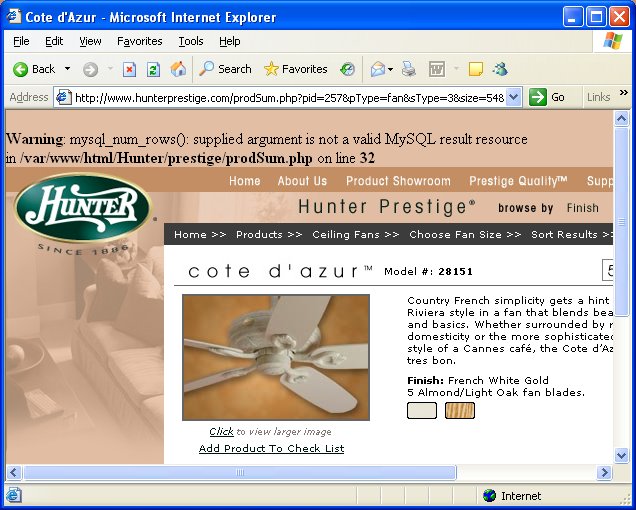Screen dimensions: 636x510
Task: Select the almond white finish swatch
Action: [422, 410]
